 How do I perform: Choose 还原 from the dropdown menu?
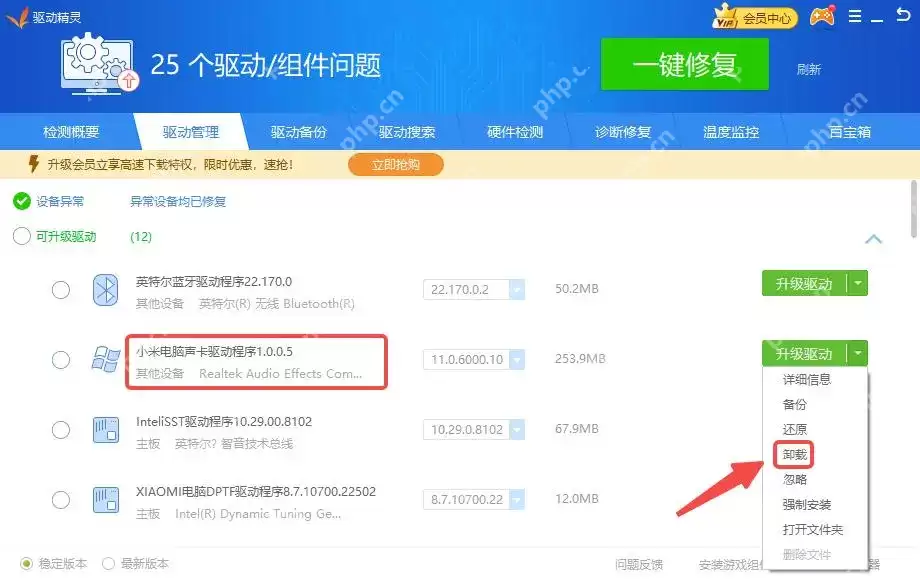point(794,429)
